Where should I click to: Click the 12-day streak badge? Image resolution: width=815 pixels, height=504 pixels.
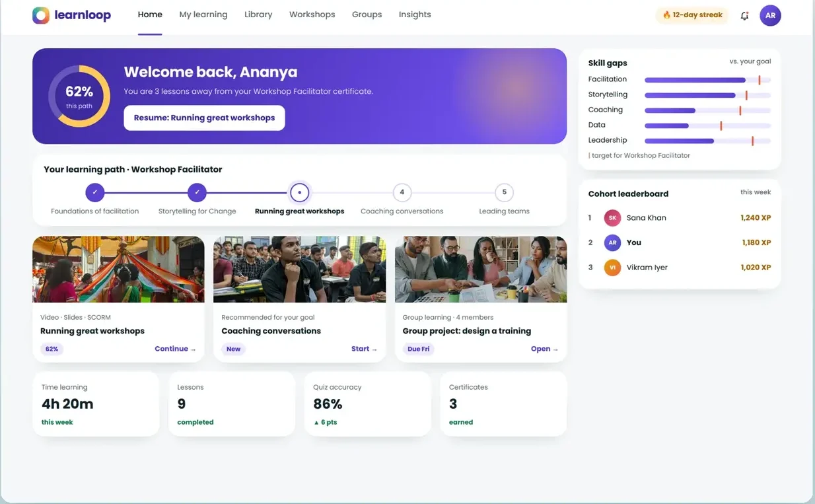[x=692, y=15]
